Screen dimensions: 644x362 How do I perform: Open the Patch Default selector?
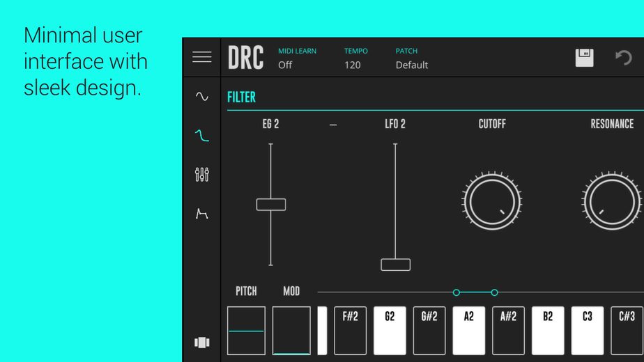coord(411,58)
